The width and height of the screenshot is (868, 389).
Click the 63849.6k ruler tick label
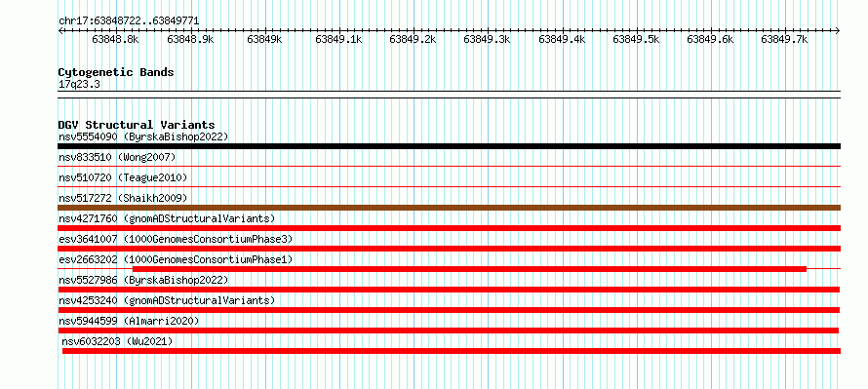click(x=710, y=39)
